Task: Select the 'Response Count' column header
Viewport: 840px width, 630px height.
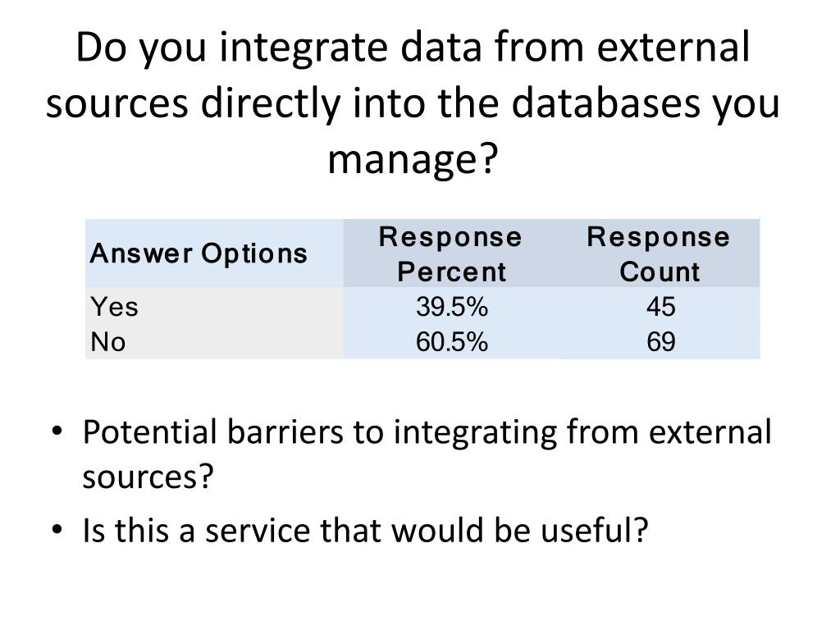Action: (659, 253)
